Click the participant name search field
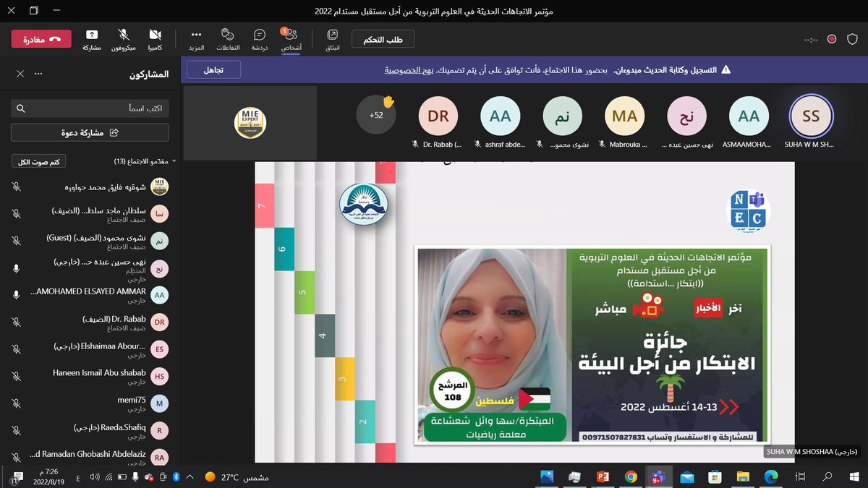Viewport: 868px width, 488px height. (x=90, y=108)
